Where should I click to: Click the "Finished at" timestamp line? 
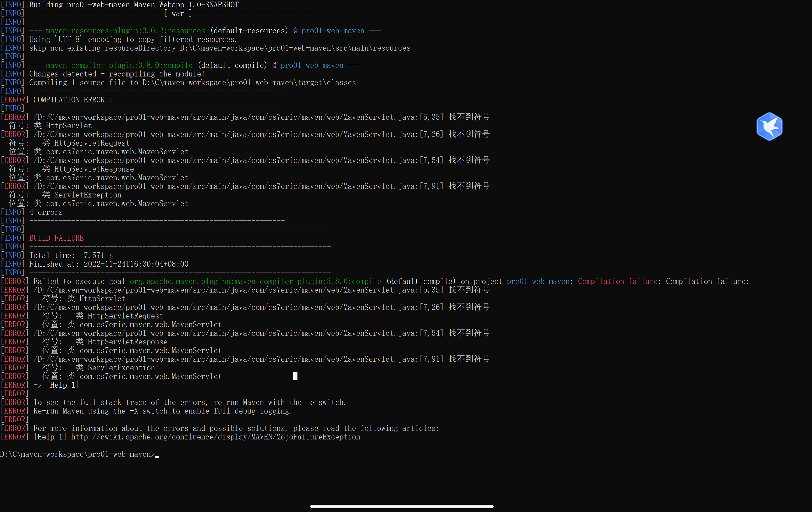coord(109,264)
